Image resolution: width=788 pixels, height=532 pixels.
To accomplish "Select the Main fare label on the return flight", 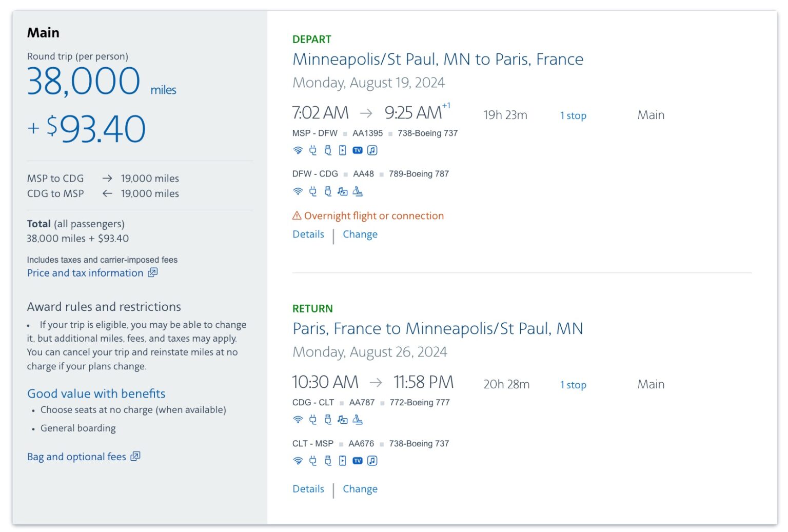I will pyautogui.click(x=651, y=384).
